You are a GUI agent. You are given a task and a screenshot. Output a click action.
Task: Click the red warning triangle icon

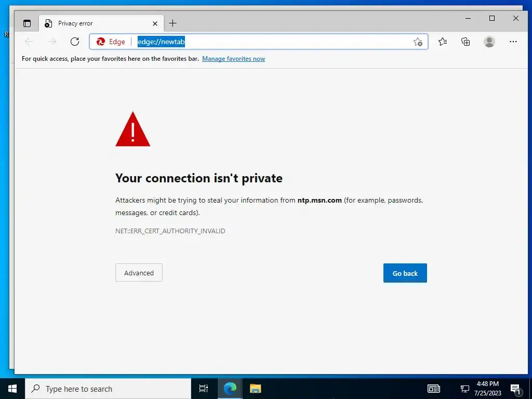[x=132, y=129]
